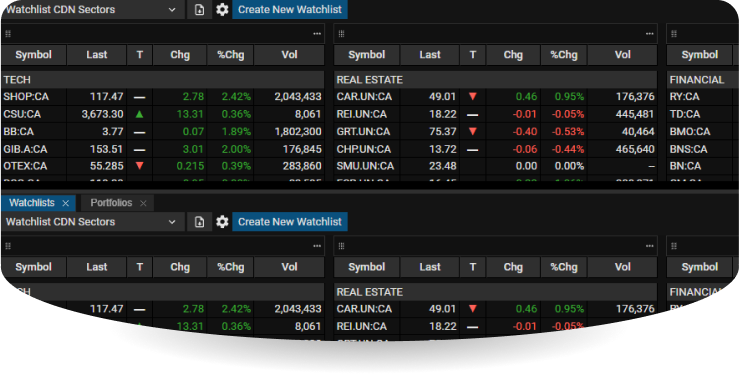Click the REAL ESTATE group header in the upper panel
739x374 pixels.
[x=496, y=80]
